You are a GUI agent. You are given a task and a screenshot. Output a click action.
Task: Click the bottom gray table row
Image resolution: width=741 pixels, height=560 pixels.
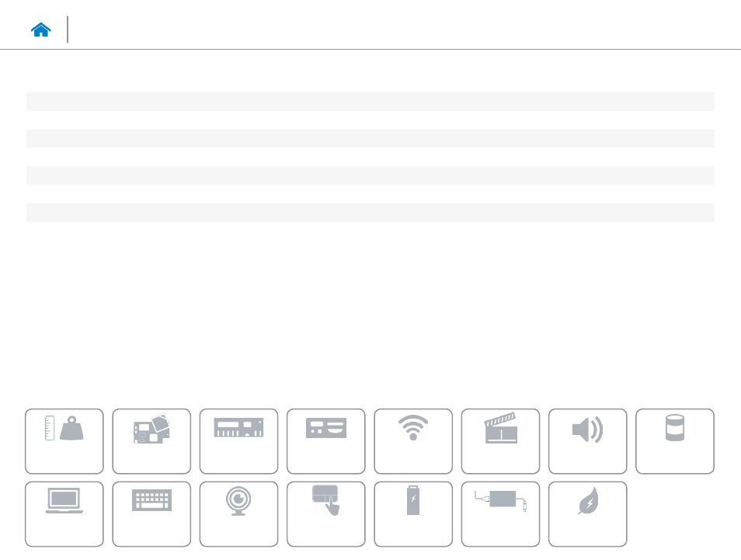pyautogui.click(x=370, y=213)
